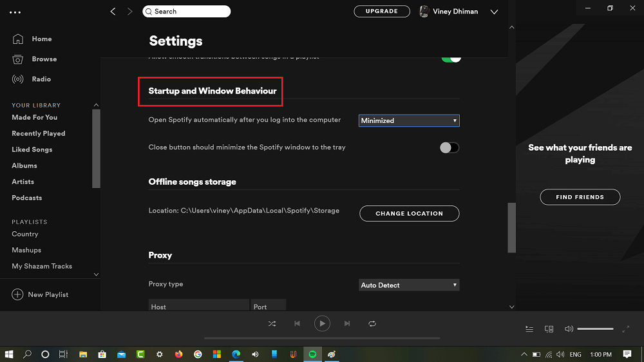Open Google Chrome from taskbar

click(198, 354)
